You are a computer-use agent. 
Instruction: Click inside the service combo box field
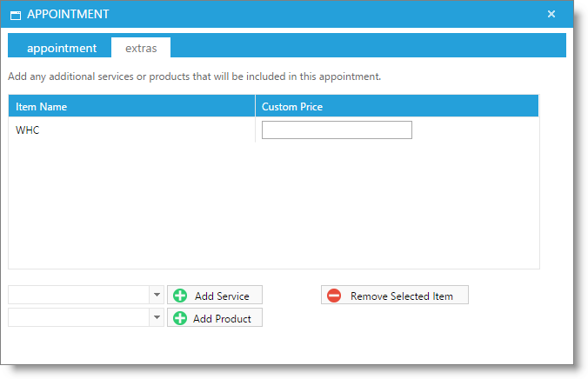click(x=78, y=295)
